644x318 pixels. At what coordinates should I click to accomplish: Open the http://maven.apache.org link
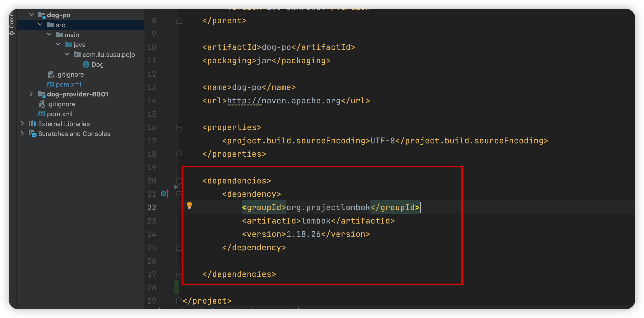click(284, 101)
